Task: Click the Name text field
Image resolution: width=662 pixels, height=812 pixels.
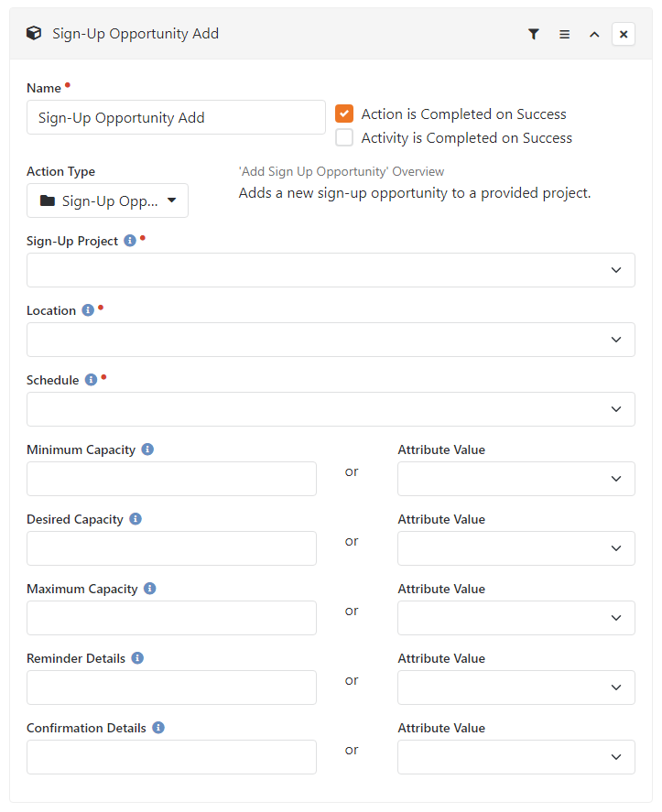Action: coord(176,117)
